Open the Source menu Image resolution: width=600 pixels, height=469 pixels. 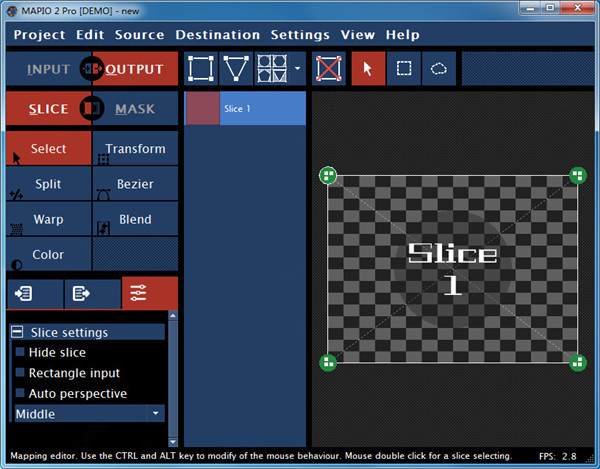click(139, 35)
